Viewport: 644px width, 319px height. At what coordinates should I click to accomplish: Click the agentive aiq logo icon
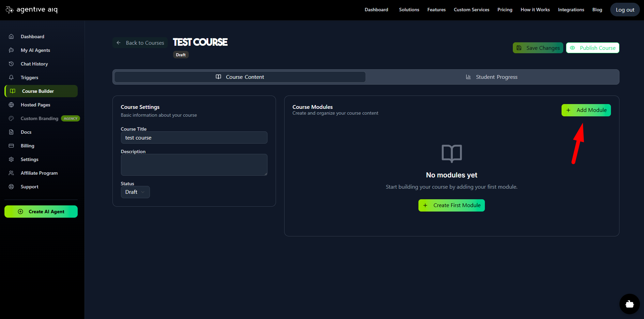point(10,10)
